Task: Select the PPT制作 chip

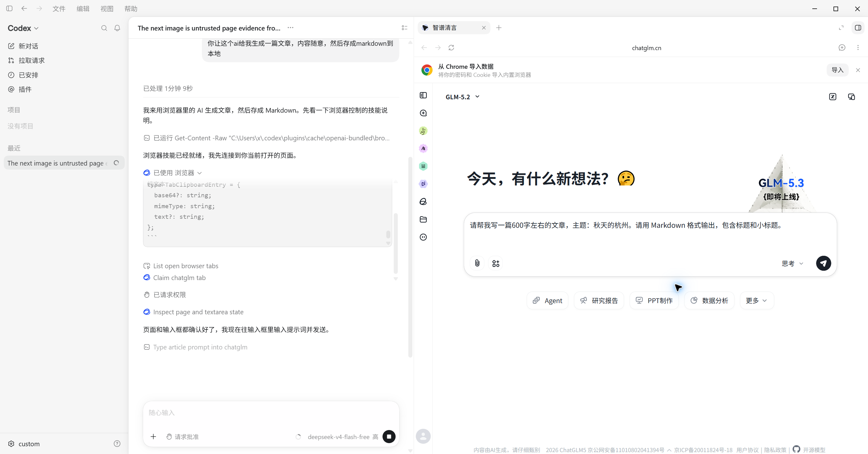Action: pyautogui.click(x=654, y=300)
